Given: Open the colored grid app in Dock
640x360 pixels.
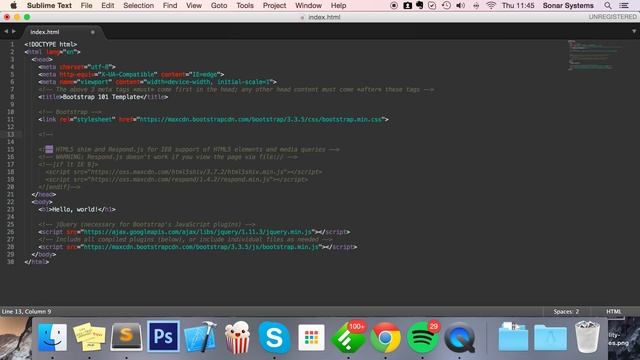Looking at the screenshot, I should click(311, 338).
